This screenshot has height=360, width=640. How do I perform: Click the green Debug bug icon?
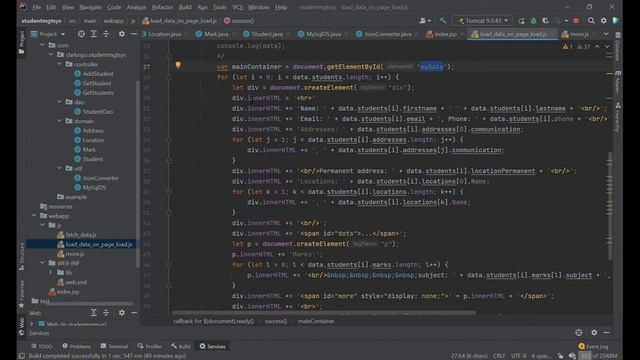click(533, 20)
